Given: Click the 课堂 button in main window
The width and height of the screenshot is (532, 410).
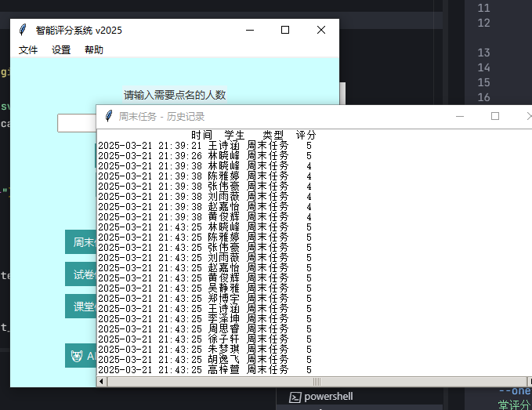Looking at the screenshot, I should [81, 307].
